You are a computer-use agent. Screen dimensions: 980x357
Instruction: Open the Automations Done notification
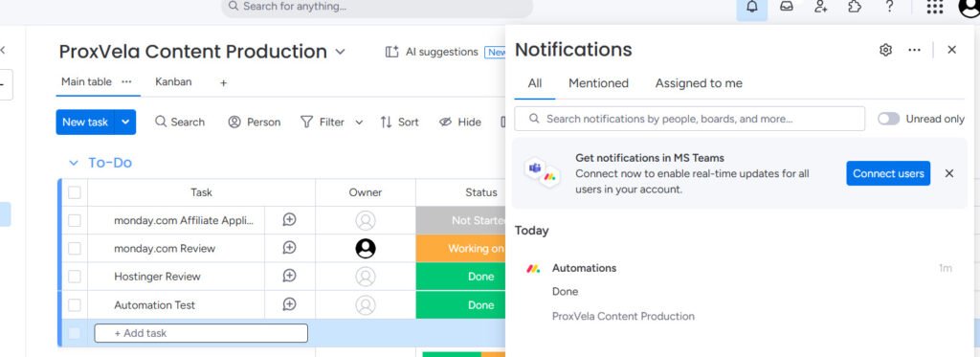(x=740, y=292)
